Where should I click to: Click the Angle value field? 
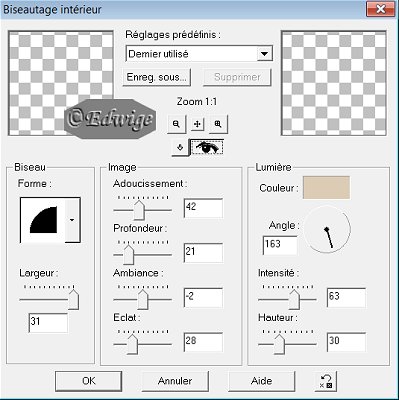click(280, 245)
